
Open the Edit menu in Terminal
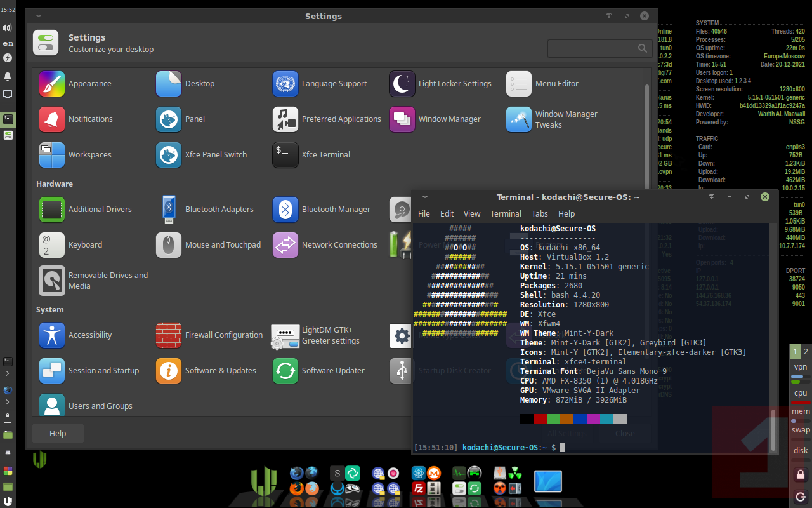coord(447,214)
